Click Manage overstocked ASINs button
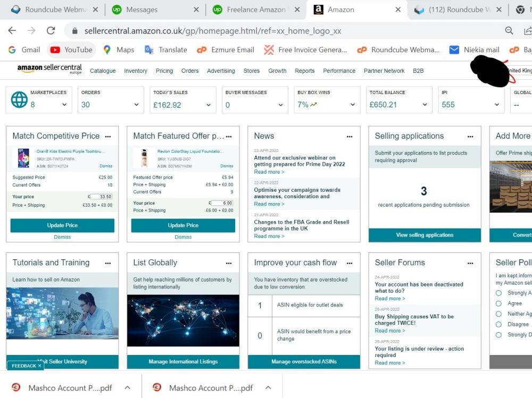 tap(304, 362)
